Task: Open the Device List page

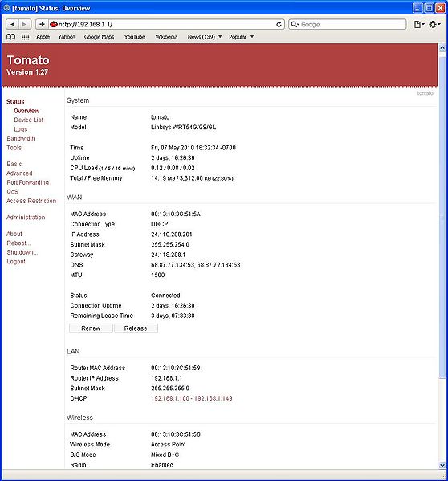Action: pyautogui.click(x=29, y=120)
